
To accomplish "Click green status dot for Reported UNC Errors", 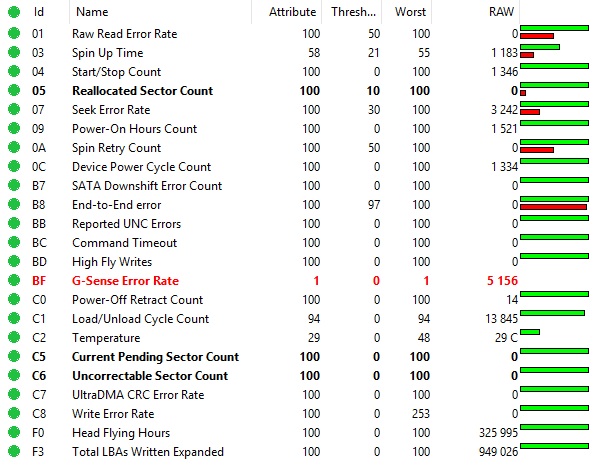I will (x=14, y=224).
